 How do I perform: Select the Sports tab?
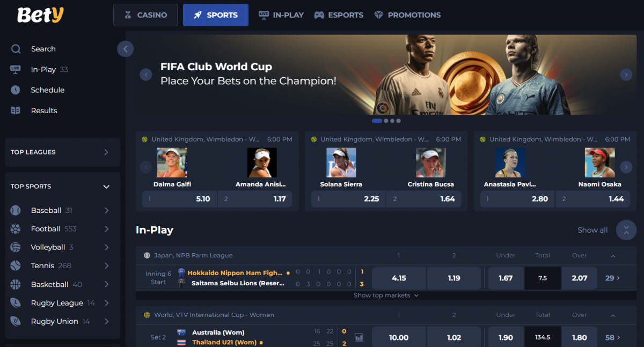coord(216,15)
